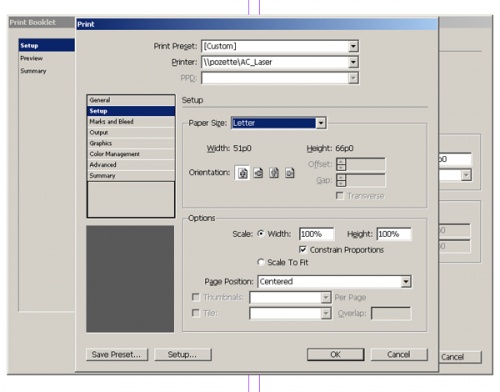Screen dimensions: 500x392
Task: Expand the Paper Size dropdown
Action: tap(321, 123)
